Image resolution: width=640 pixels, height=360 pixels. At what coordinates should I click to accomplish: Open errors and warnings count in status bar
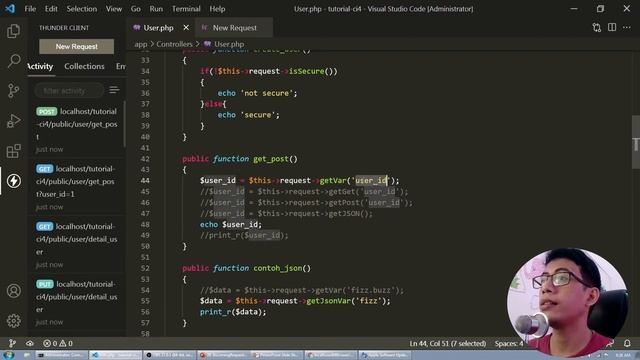pyautogui.click(x=58, y=343)
